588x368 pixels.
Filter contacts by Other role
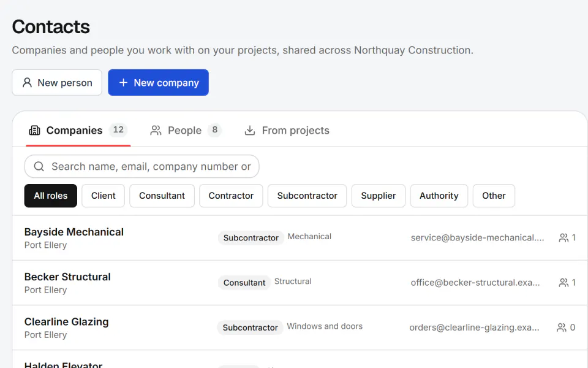pyautogui.click(x=494, y=196)
